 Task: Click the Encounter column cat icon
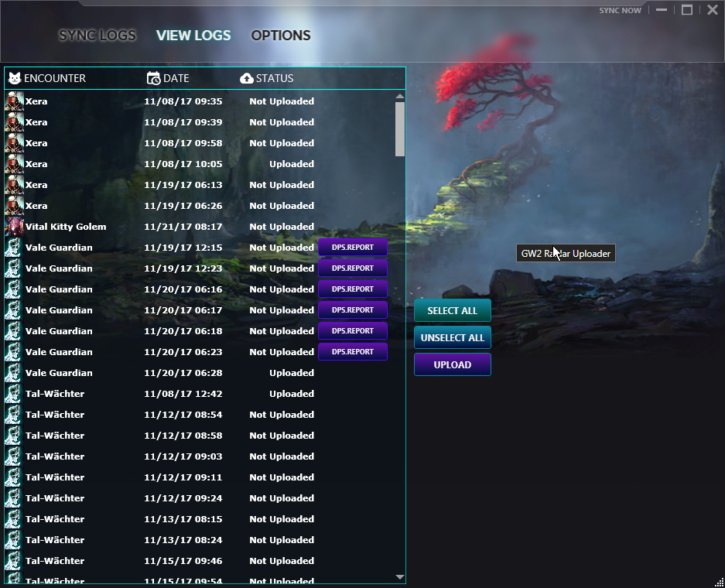coord(15,78)
